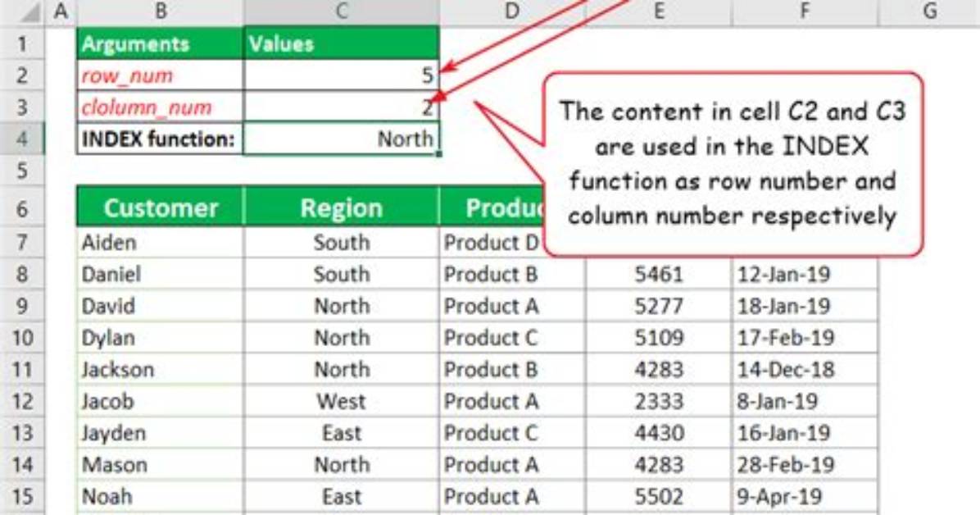Select the 8-Jan-19 date cell
This screenshot has height=515, width=980.
tap(804, 401)
